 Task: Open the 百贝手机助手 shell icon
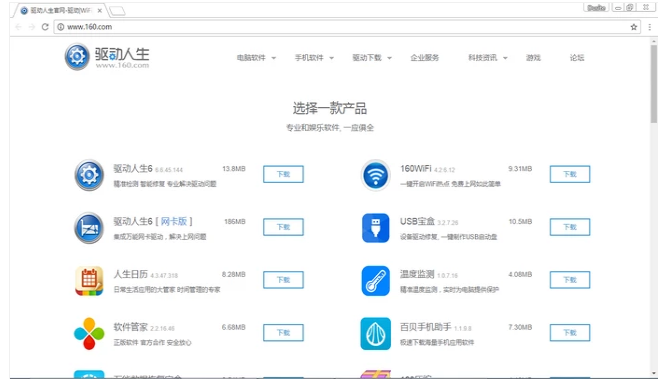[376, 334]
